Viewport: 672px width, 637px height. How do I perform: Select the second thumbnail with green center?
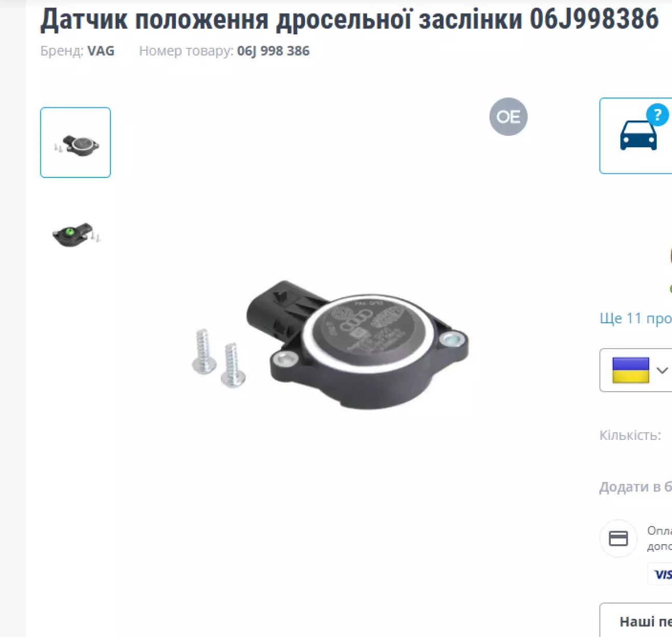tap(76, 235)
